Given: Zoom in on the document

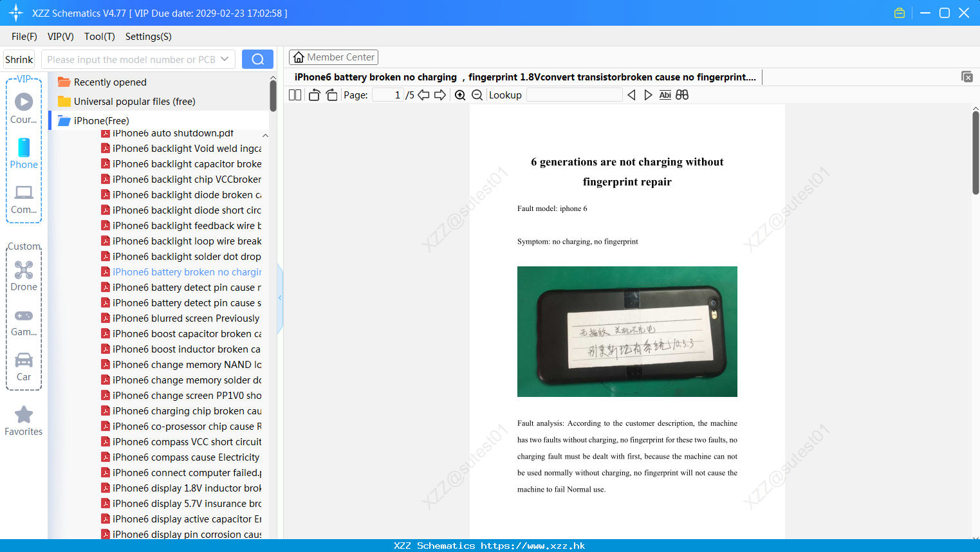Looking at the screenshot, I should [x=460, y=95].
